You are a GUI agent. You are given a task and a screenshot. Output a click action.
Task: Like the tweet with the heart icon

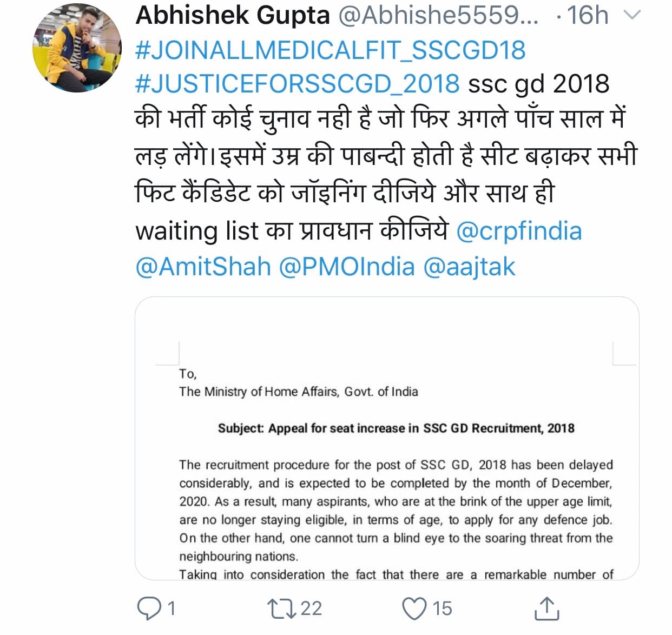coord(414,608)
